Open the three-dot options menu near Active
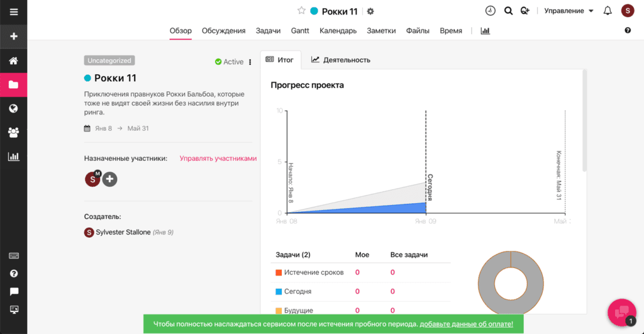644x334 pixels. [x=250, y=62]
